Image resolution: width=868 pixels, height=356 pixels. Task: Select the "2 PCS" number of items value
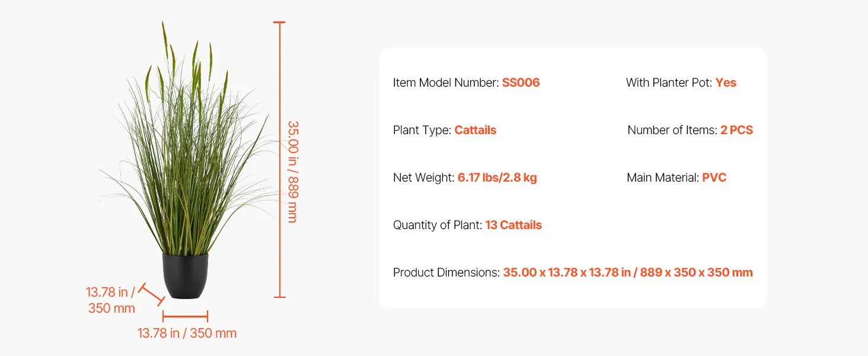[x=736, y=131]
